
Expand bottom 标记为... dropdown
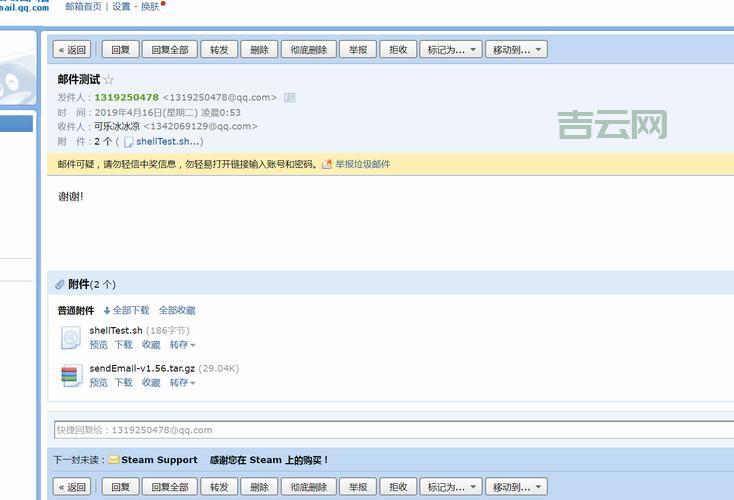(x=451, y=487)
